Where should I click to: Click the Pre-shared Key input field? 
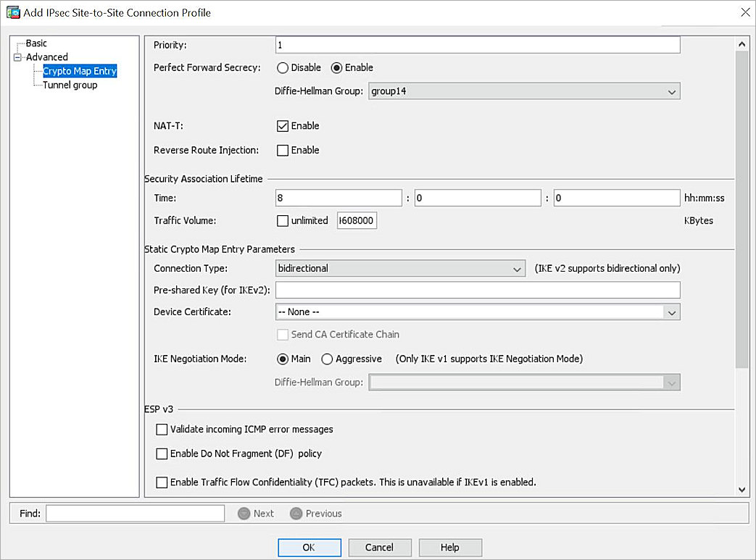[x=478, y=290]
